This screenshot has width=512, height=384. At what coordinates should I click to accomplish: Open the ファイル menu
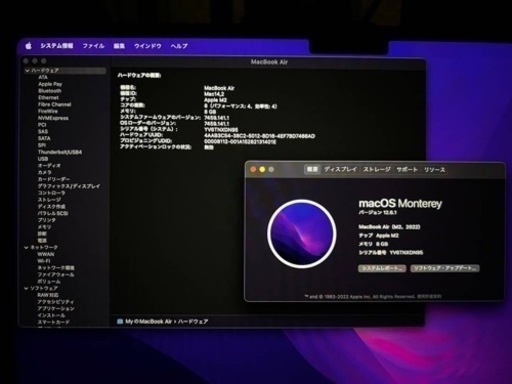tap(93, 46)
